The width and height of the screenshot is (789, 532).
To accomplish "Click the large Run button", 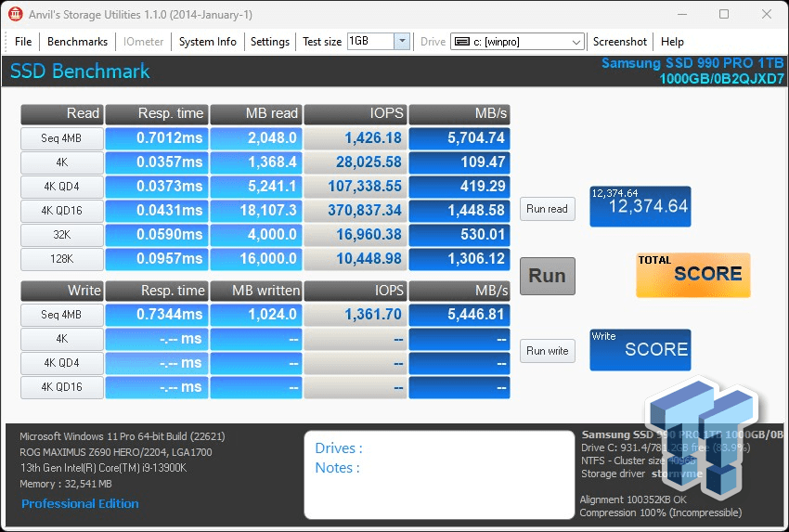I will (547, 276).
